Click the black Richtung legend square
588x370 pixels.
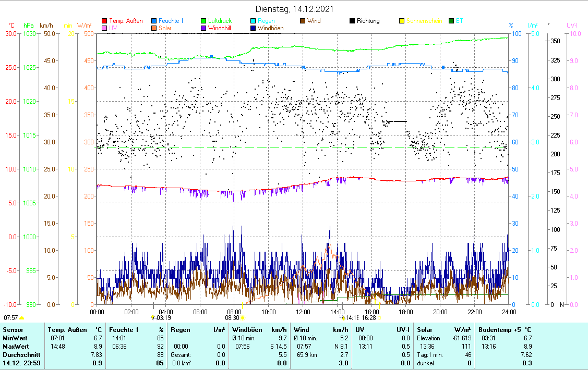click(352, 21)
